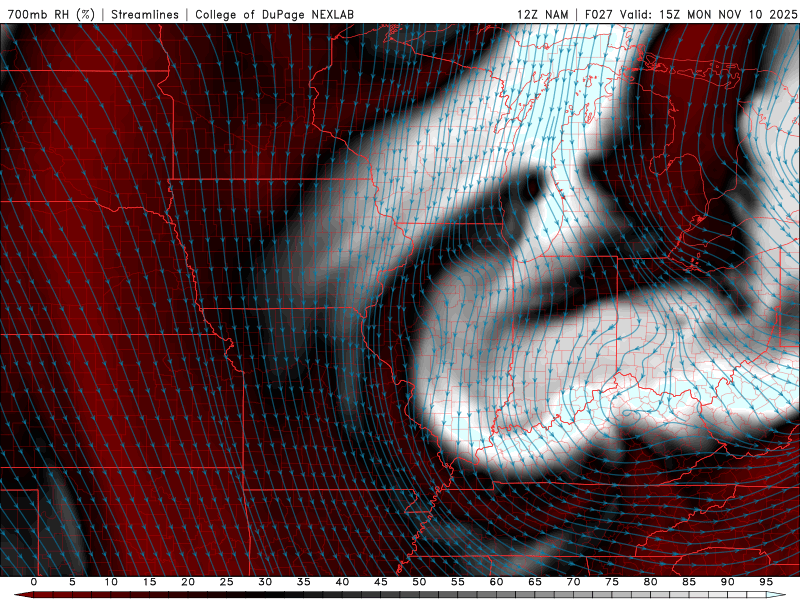Select the "40" colorbar tick label
This screenshot has width=800, height=600.
[342, 582]
